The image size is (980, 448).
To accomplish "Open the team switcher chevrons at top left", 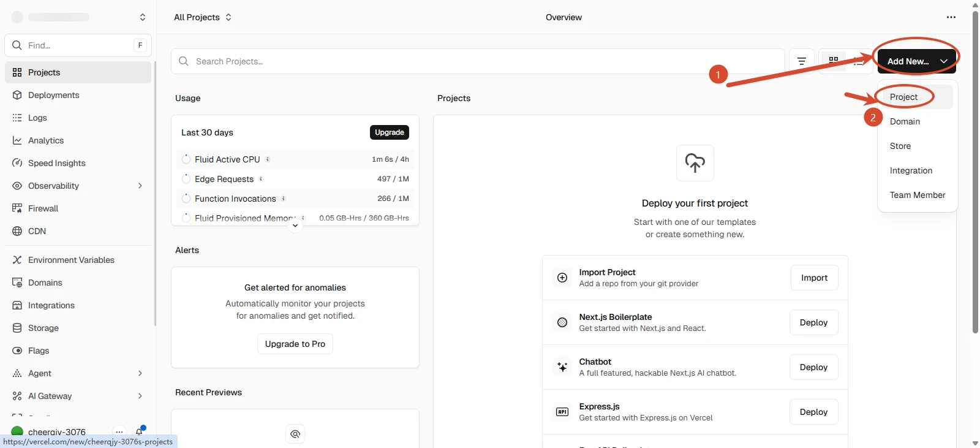I will (x=143, y=17).
